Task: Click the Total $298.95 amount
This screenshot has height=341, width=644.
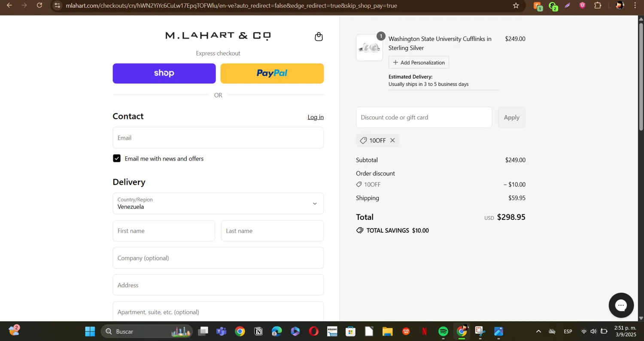Action: point(511,217)
